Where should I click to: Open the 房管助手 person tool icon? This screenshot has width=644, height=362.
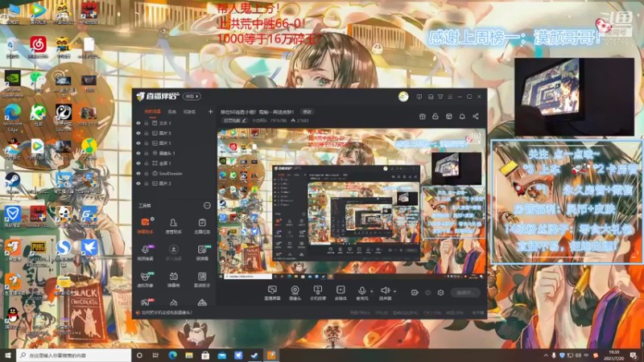click(x=173, y=225)
